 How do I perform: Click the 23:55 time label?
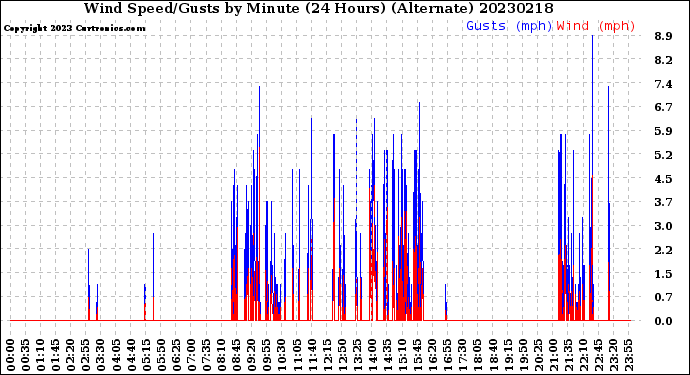coord(628,355)
